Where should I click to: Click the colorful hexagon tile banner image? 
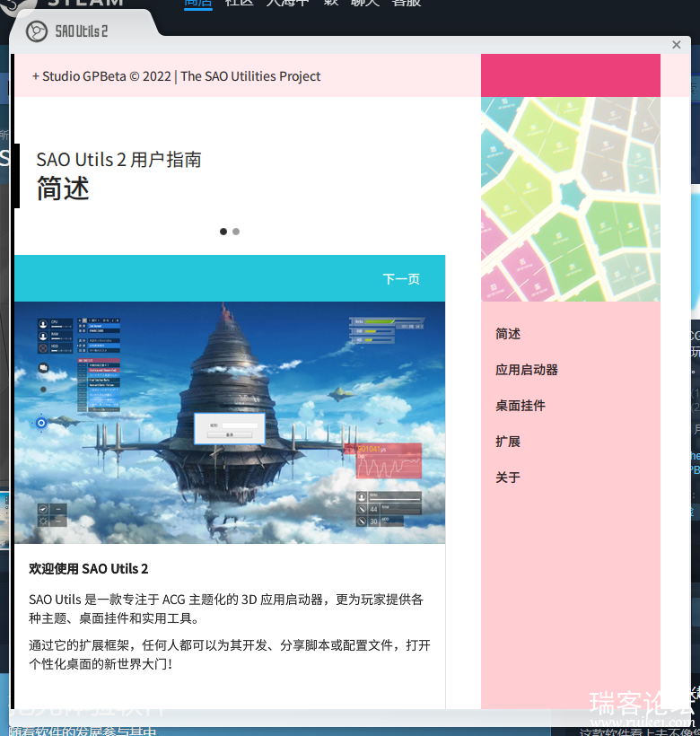click(x=571, y=199)
